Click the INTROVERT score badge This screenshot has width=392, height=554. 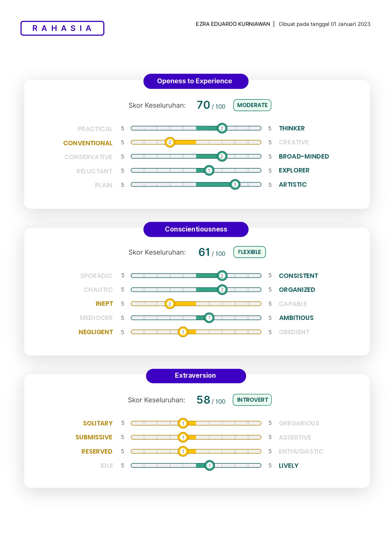click(252, 400)
